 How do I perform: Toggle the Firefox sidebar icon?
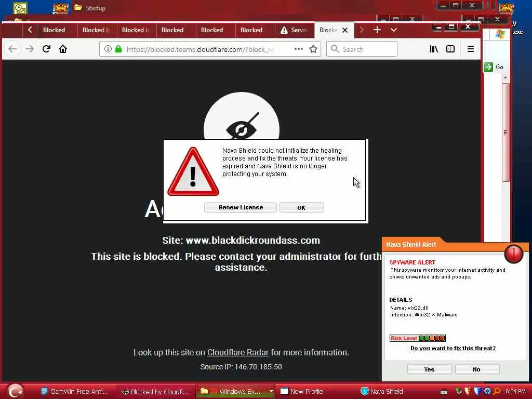450,49
